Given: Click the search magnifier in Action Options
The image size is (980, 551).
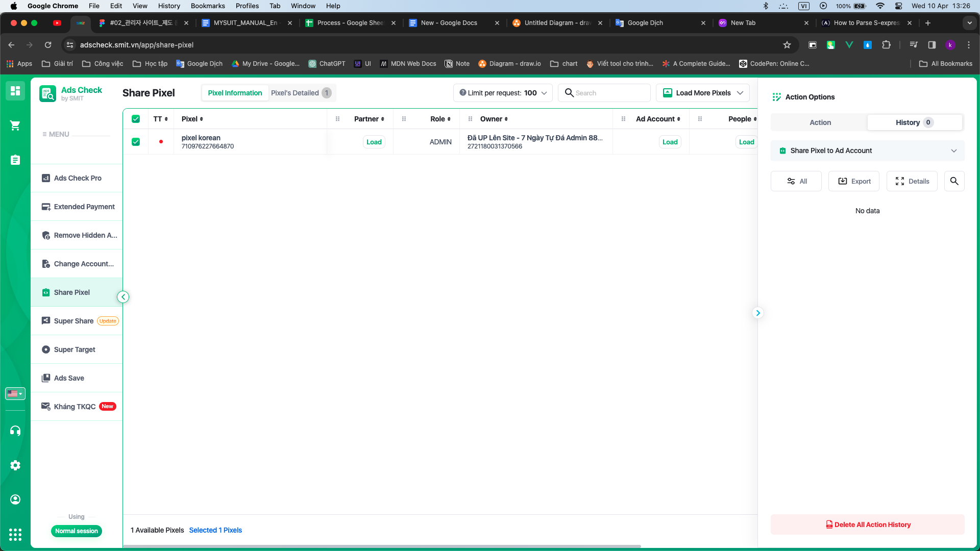Looking at the screenshot, I should [954, 181].
